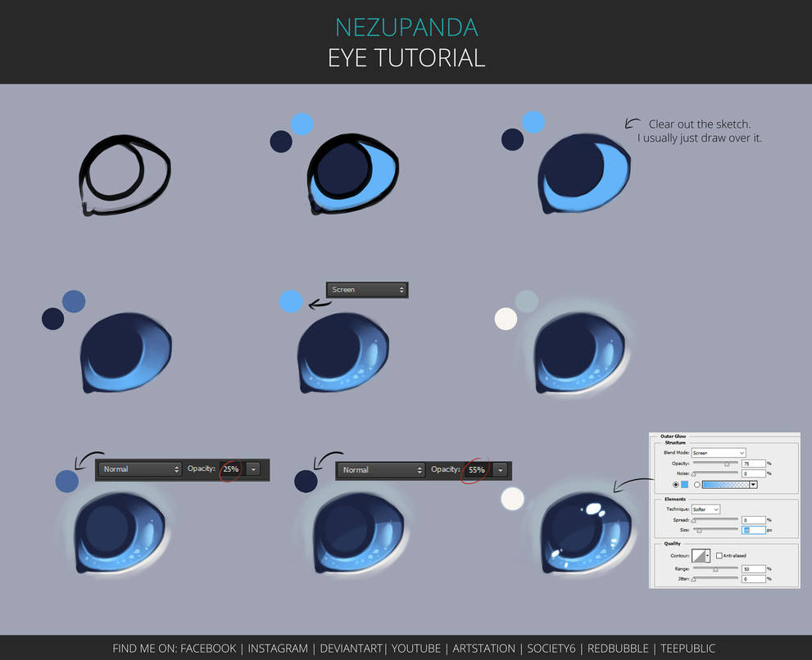Click the Opacity slider set to 75
The image size is (812, 660).
727,464
